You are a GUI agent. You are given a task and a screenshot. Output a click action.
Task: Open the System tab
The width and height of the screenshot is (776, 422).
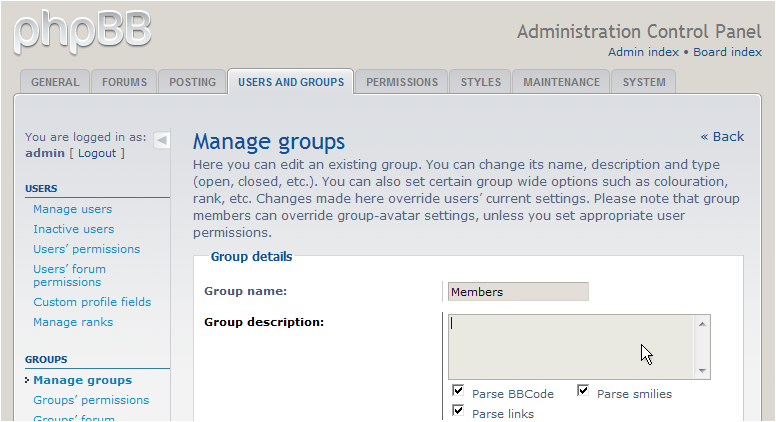[643, 82]
